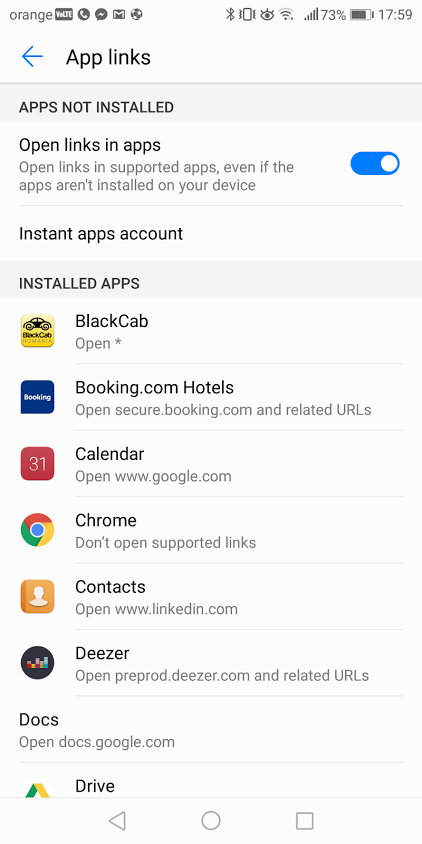This screenshot has height=844, width=422.
Task: Tap Contacts www.linkedin.com subtitle
Action: pyautogui.click(x=156, y=609)
